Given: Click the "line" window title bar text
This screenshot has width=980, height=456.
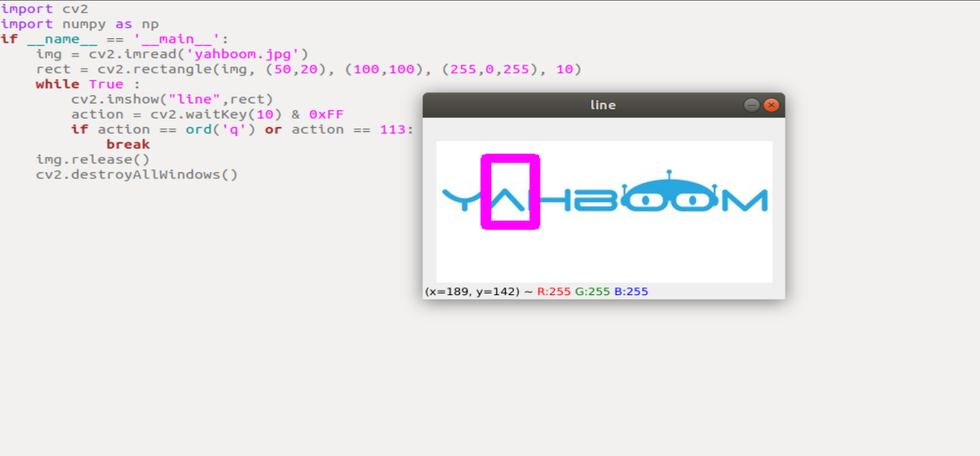Looking at the screenshot, I should (603, 105).
